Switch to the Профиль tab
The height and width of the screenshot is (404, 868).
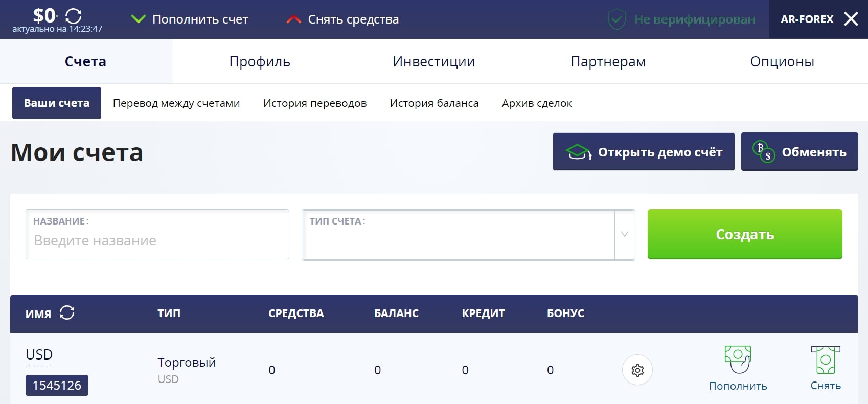(x=260, y=61)
